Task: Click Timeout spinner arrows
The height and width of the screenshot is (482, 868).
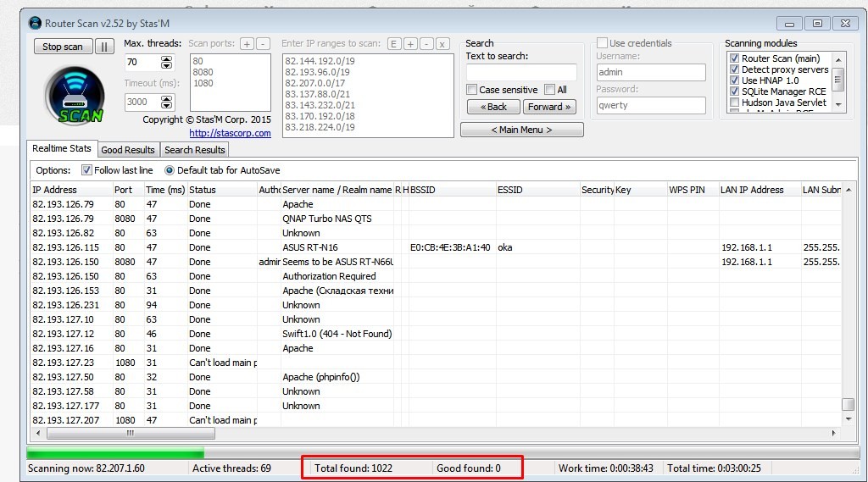Action: coord(166,102)
